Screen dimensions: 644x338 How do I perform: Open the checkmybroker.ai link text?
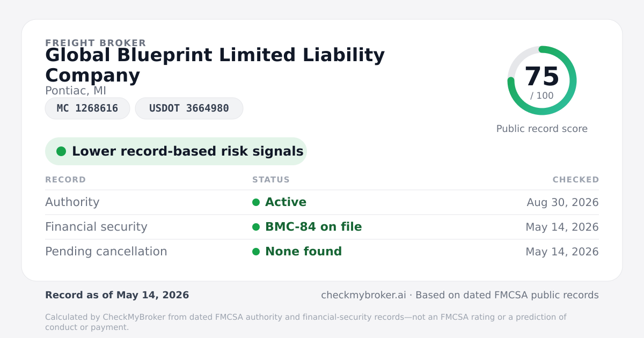(x=363, y=295)
